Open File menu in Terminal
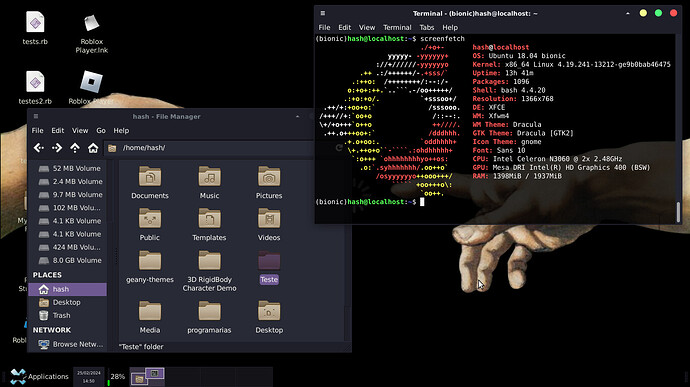This screenshot has width=690, height=387. [x=324, y=27]
